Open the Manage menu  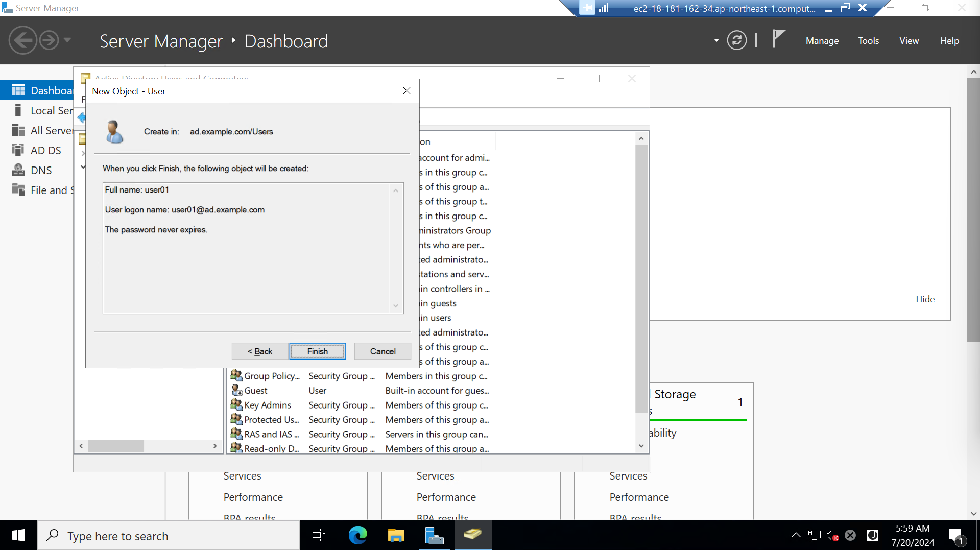[x=822, y=40]
